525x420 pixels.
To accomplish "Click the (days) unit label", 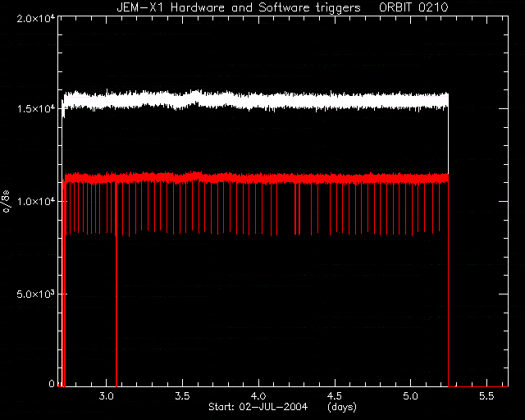I will pos(342,407).
